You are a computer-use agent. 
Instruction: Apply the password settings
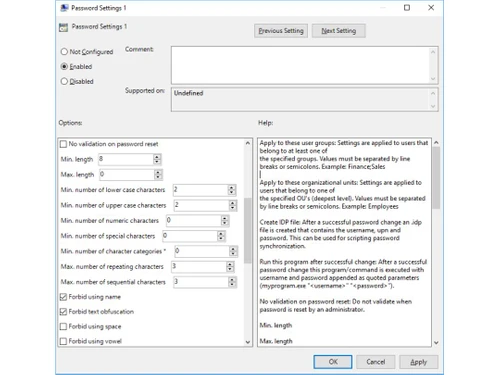pyautogui.click(x=419, y=362)
